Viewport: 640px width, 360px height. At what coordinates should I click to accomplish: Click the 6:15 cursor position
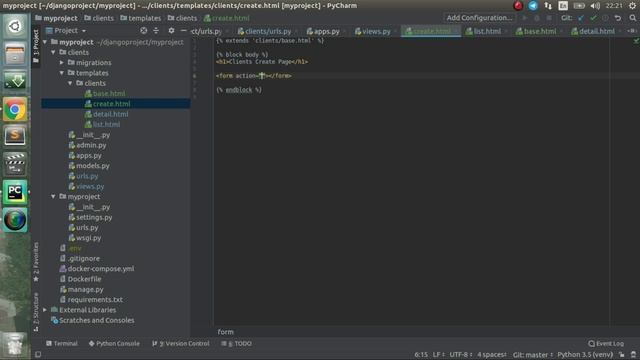(421, 355)
